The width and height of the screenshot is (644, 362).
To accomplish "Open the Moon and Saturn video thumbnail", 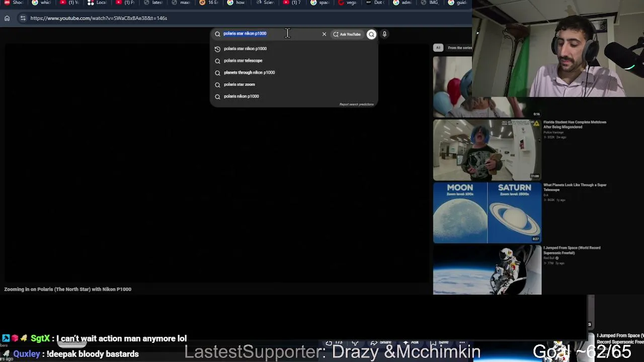I will coord(487,213).
